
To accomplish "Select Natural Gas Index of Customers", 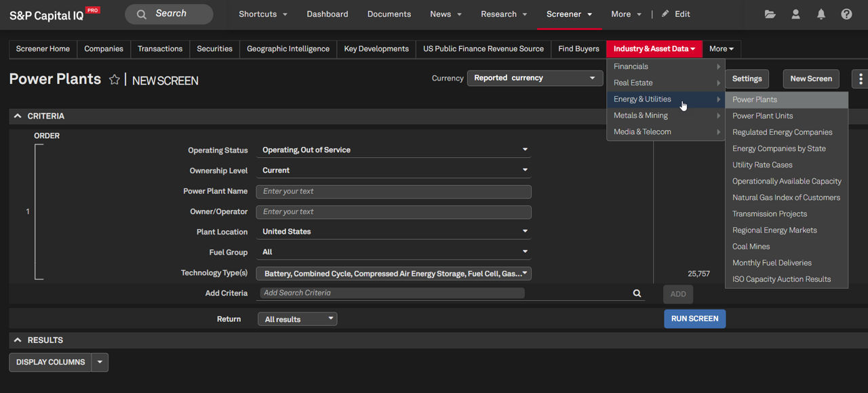I will coord(787,197).
